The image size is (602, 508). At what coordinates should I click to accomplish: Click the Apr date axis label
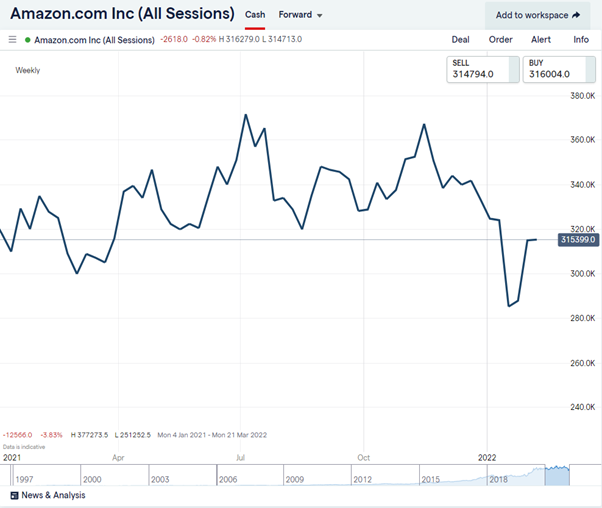(118, 458)
